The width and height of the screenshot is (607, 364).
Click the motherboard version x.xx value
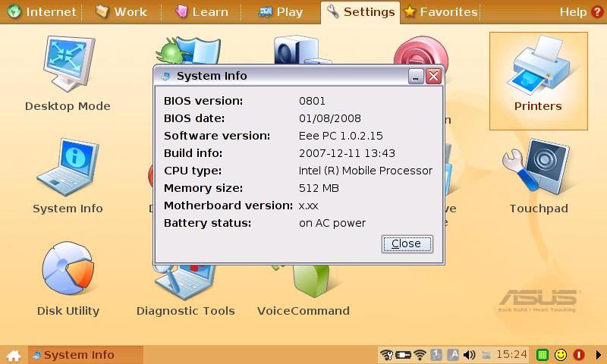point(309,206)
